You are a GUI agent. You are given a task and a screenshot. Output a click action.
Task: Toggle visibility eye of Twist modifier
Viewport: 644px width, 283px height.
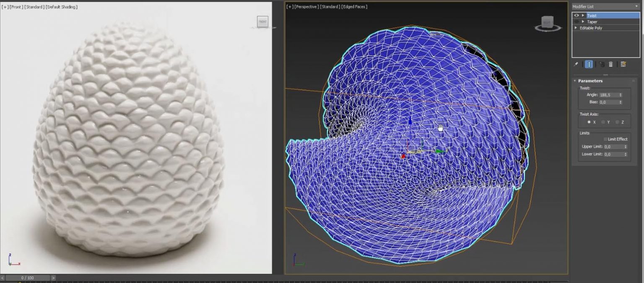576,16
